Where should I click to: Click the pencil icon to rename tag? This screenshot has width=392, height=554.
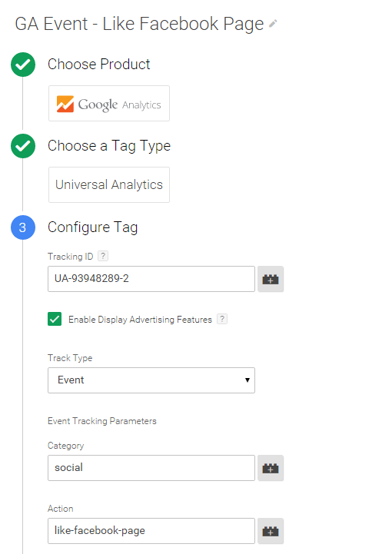click(273, 24)
